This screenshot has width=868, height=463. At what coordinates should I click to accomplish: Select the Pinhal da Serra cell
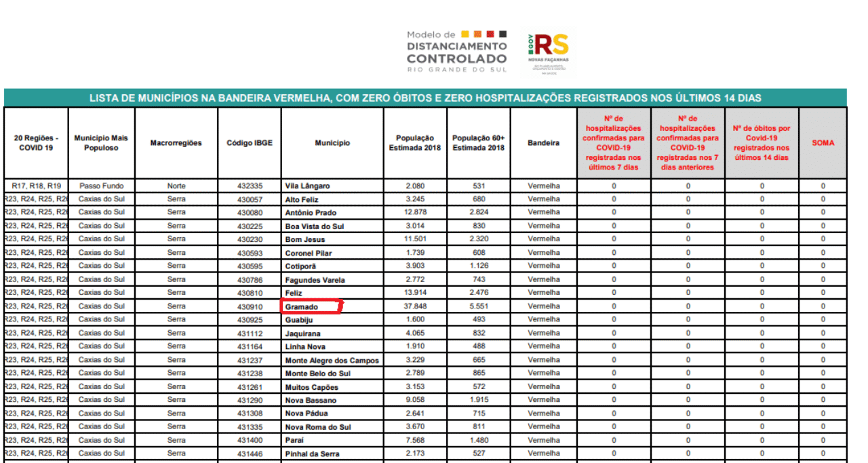tap(332, 454)
